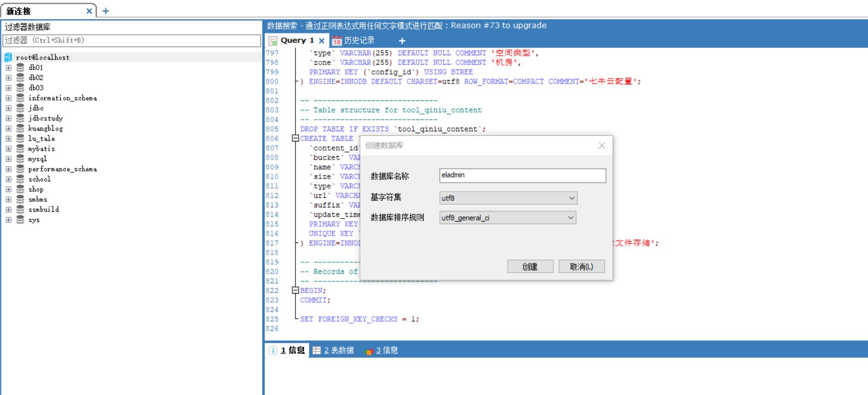The image size is (868, 395).
Task: Click the DROP TABLE IF EXISTS line
Action: click(393, 129)
